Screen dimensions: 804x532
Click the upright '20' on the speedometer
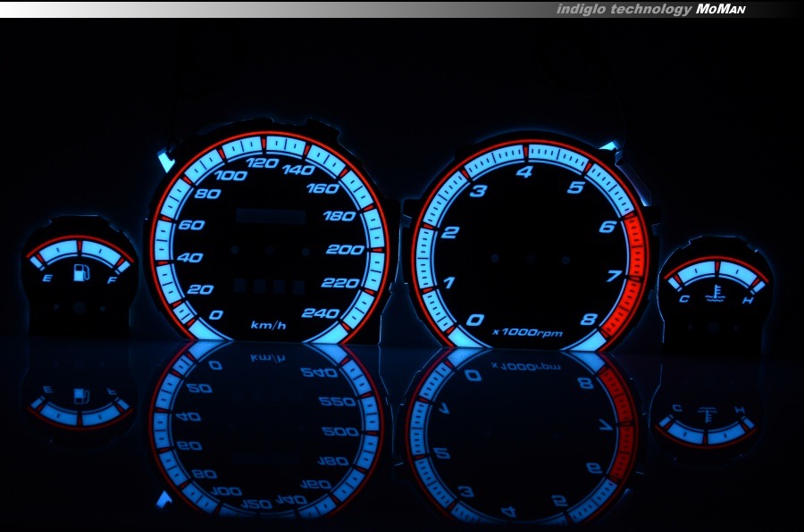(x=200, y=289)
